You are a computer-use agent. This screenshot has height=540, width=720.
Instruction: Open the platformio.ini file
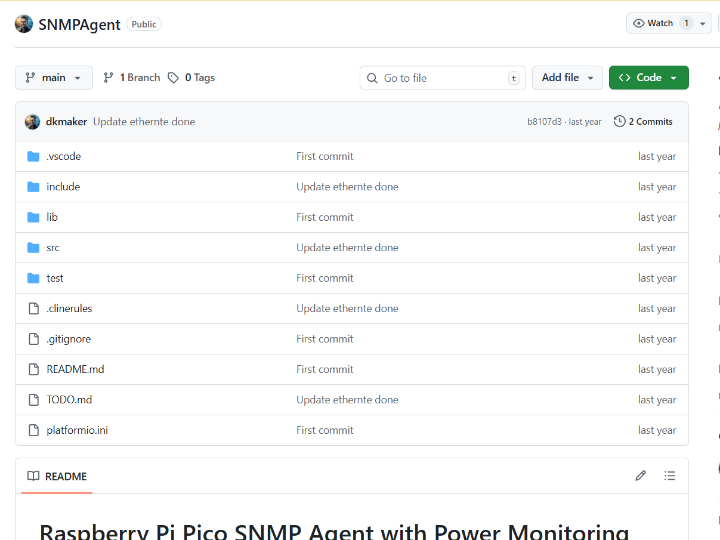tap(77, 430)
